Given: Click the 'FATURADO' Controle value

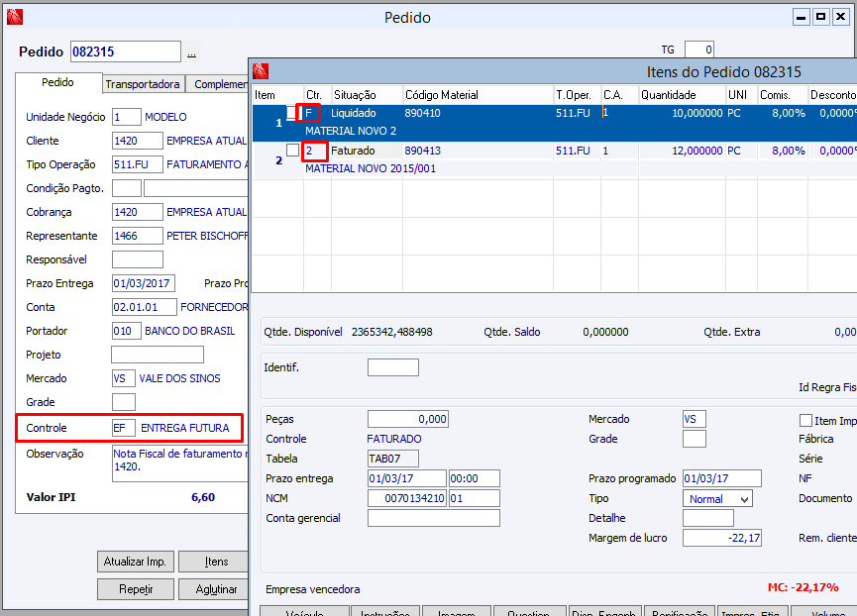Looking at the screenshot, I should coord(394,439).
